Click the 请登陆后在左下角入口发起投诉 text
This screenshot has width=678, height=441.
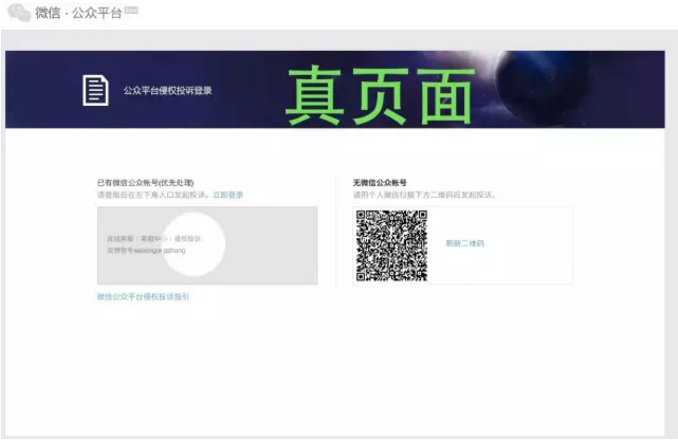154,195
